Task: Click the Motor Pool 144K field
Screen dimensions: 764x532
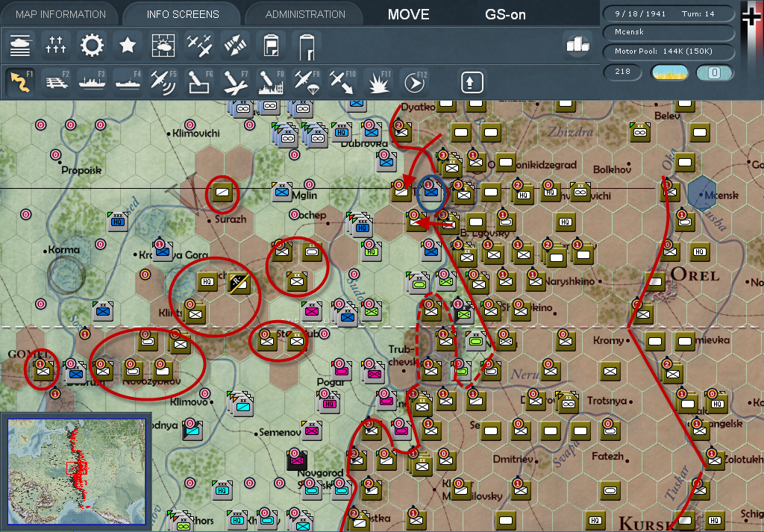Action: tap(668, 51)
